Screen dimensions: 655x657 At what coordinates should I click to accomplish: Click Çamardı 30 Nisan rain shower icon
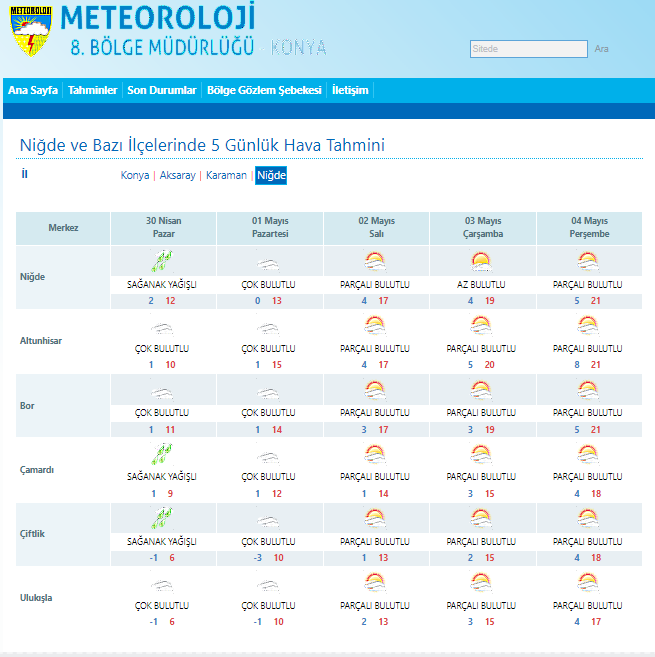[x=162, y=453]
